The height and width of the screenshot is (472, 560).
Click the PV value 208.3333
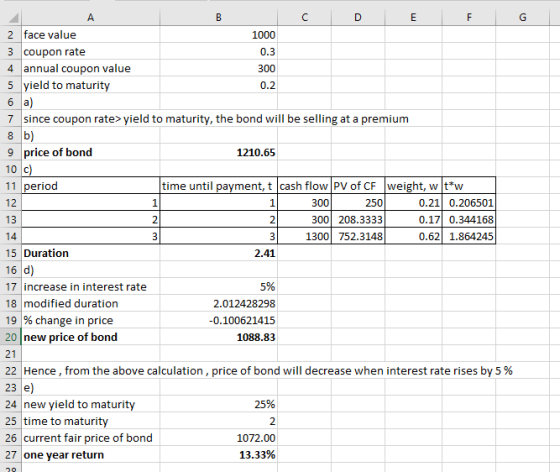(x=358, y=219)
